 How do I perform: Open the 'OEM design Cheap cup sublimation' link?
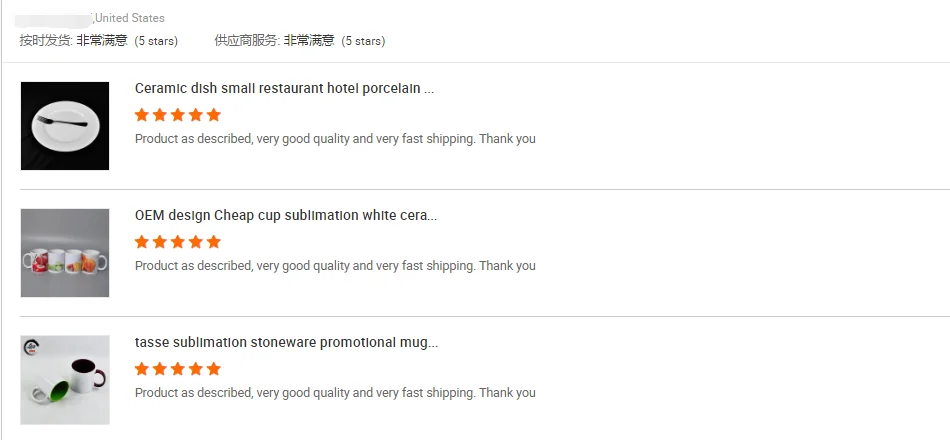click(285, 215)
